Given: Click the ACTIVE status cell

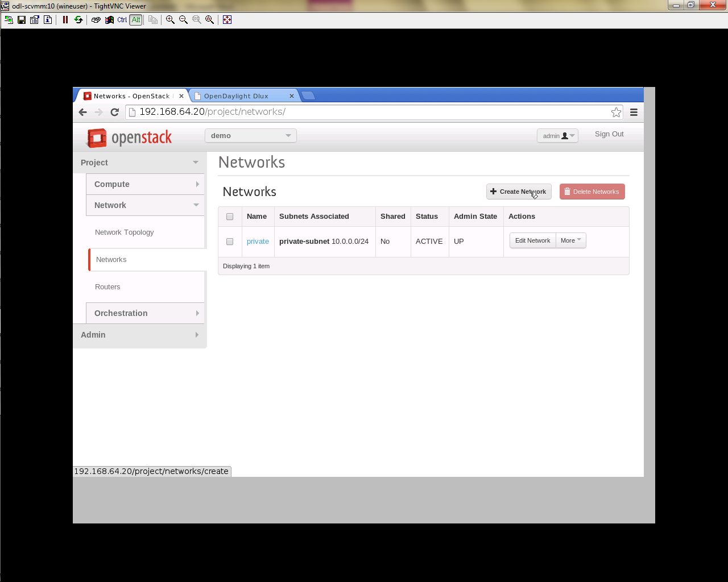Looking at the screenshot, I should tap(429, 242).
